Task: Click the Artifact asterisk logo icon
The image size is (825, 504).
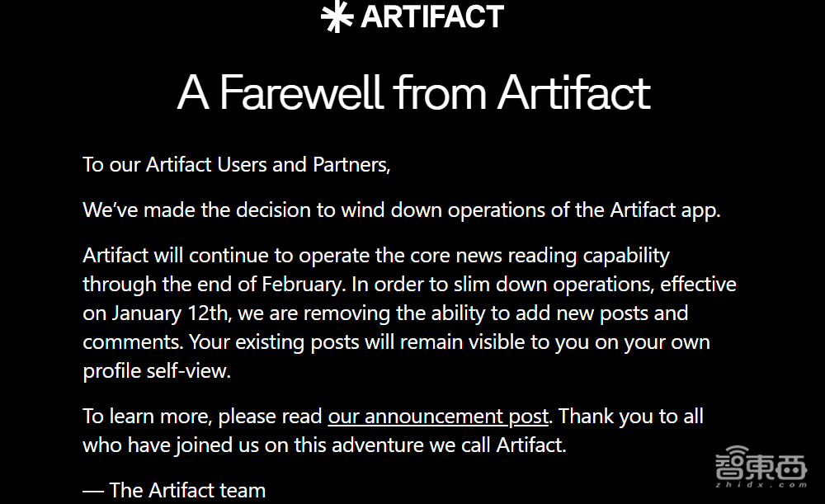Action: (337, 16)
